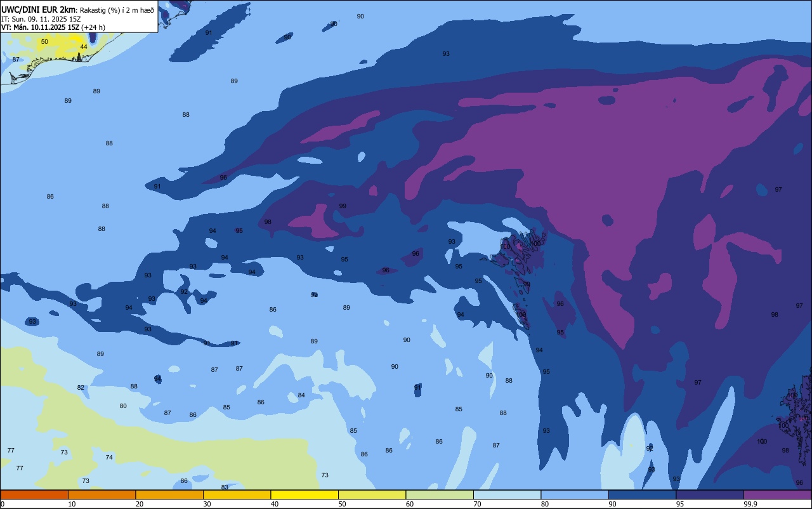This screenshot has width=812, height=509.
Task: Select the pale blue 70–80 legend segment
Action: pyautogui.click(x=507, y=495)
